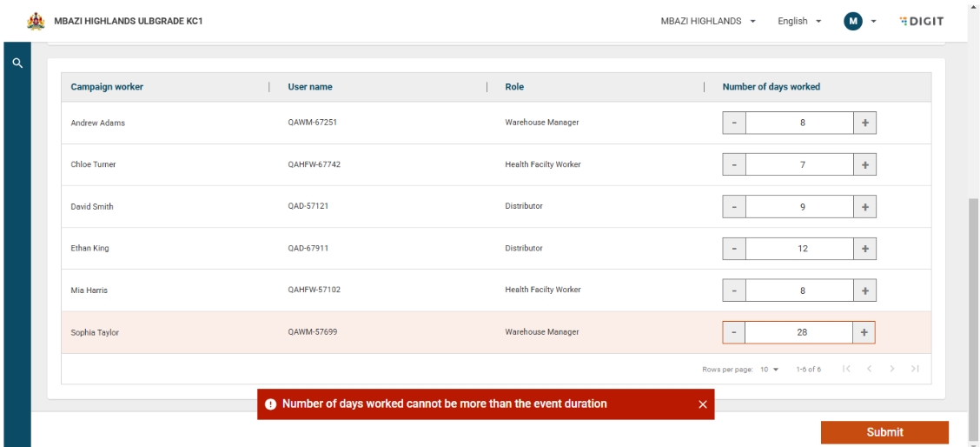The height and width of the screenshot is (447, 980).
Task: Open the English language dropdown
Action: pyautogui.click(x=799, y=21)
